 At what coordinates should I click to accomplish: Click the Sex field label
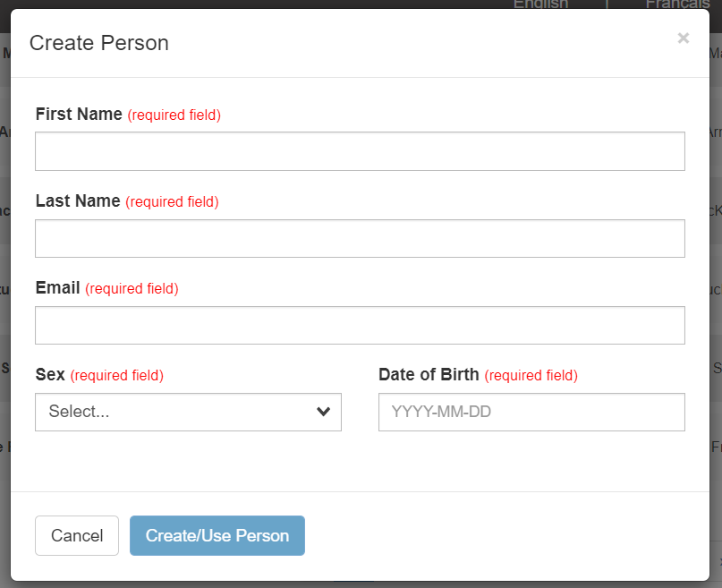pos(50,374)
